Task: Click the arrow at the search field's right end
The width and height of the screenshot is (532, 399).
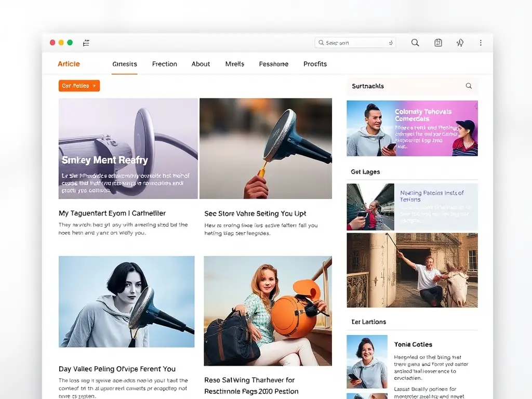Action: tap(390, 43)
